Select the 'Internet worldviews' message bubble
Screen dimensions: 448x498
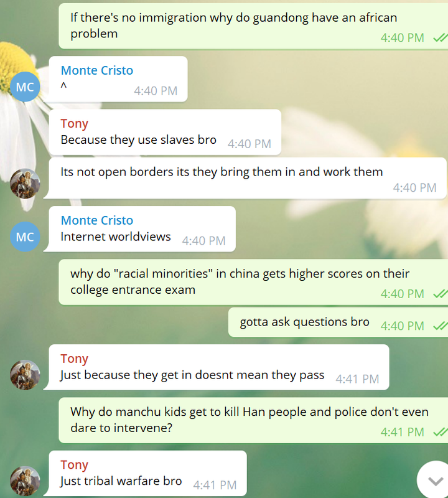(140, 229)
